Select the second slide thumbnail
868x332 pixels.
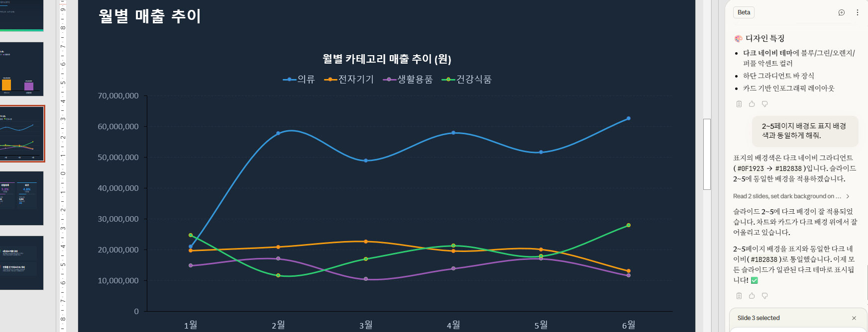[22, 69]
